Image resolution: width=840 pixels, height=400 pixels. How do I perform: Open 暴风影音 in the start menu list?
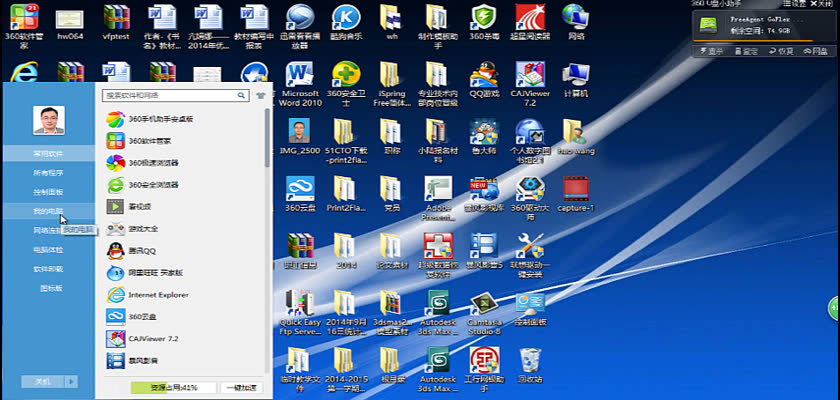click(132, 360)
